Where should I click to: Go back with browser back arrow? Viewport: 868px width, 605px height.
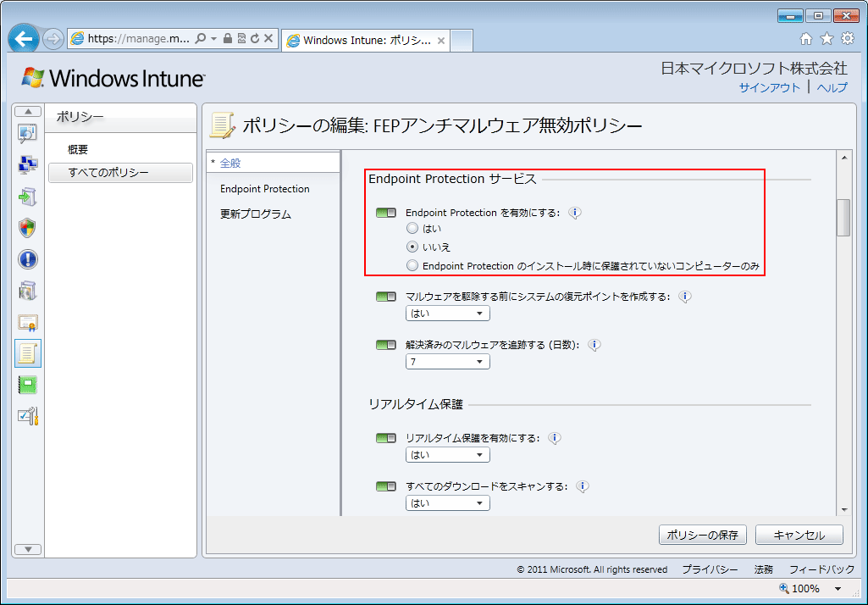[x=24, y=39]
